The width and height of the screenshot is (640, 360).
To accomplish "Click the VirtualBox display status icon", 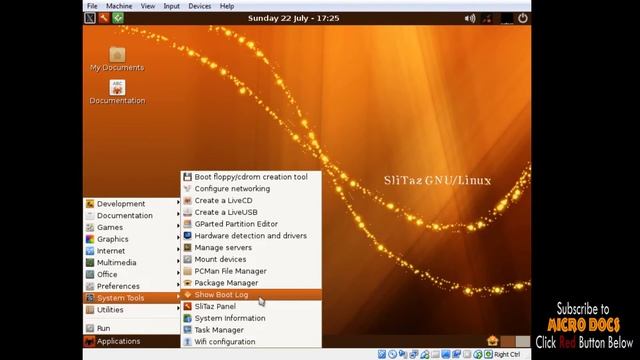I will tap(446, 354).
